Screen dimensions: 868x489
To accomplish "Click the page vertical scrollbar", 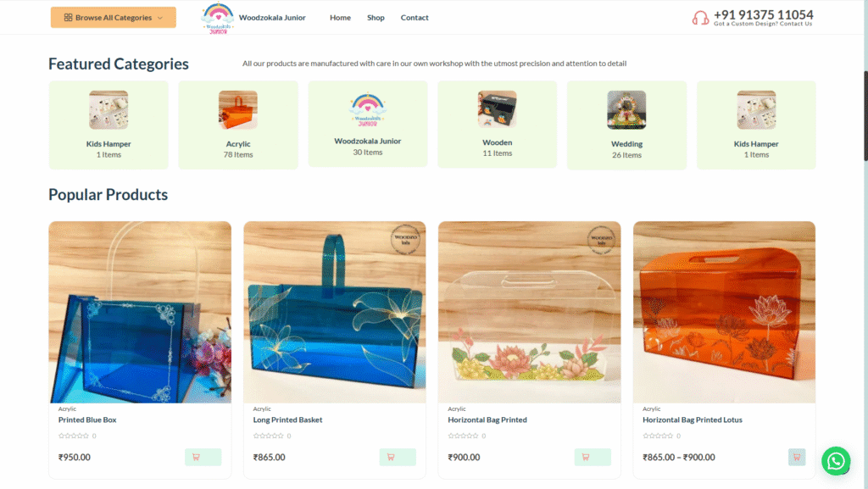I will (865, 116).
